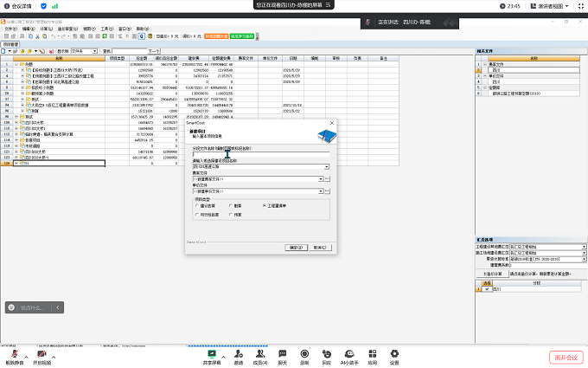Open meeting settings (设置) icon
Screen dimensions: 588x368
pos(393,354)
